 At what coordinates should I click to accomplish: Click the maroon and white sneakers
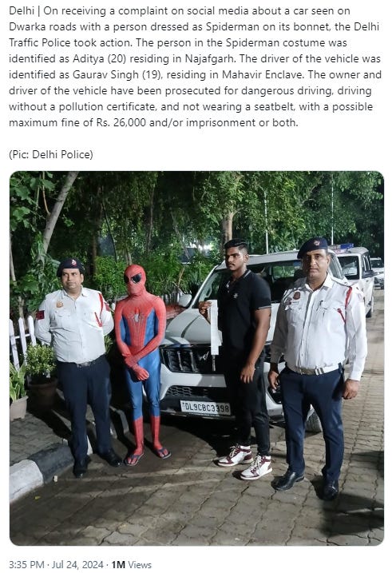tap(245, 461)
